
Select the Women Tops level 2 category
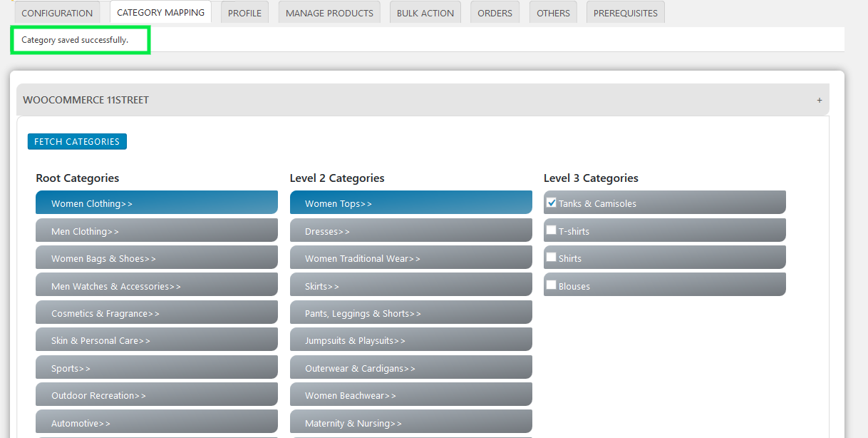point(411,203)
